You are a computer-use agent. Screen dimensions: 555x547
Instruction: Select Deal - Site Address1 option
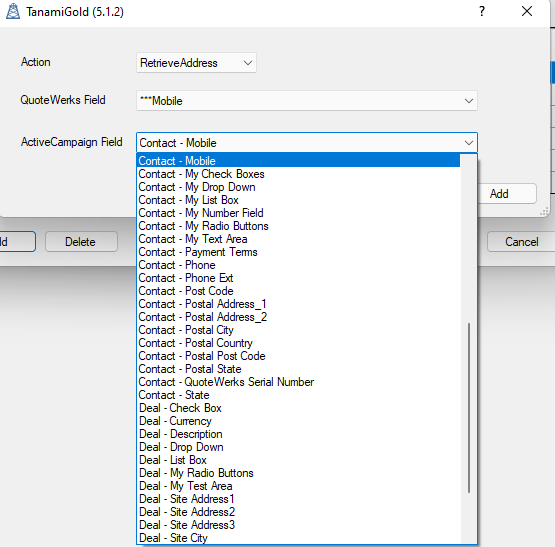point(299,499)
